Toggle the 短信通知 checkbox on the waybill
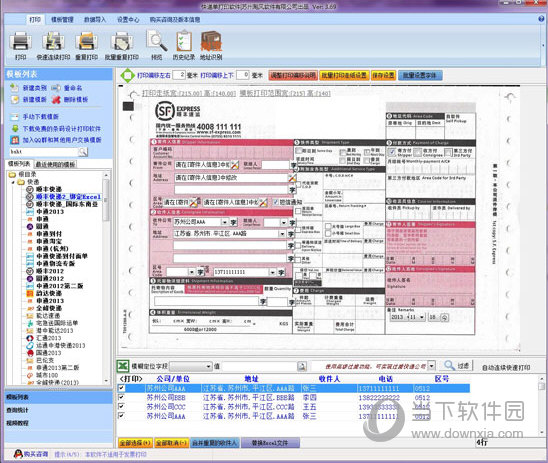Viewport: 548px width, 463px height. (275, 202)
